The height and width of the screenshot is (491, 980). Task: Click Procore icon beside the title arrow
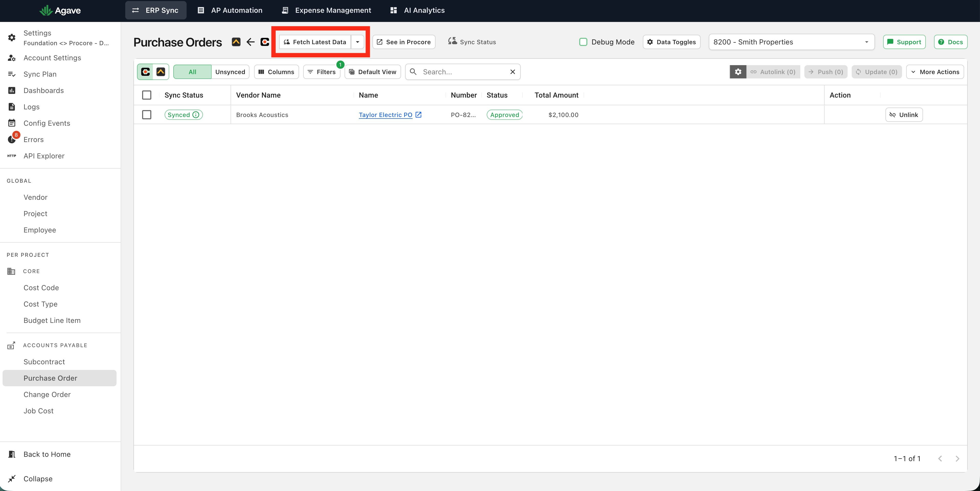click(x=265, y=42)
